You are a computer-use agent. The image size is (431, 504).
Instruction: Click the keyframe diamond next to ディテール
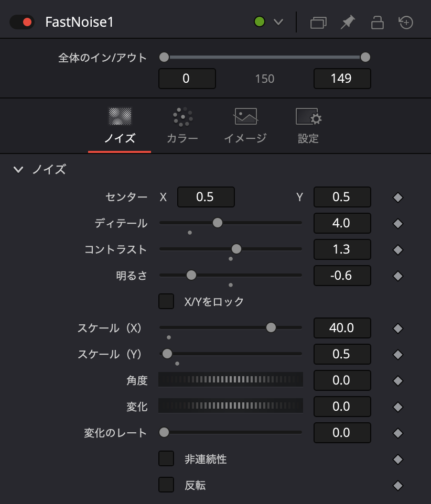click(397, 223)
